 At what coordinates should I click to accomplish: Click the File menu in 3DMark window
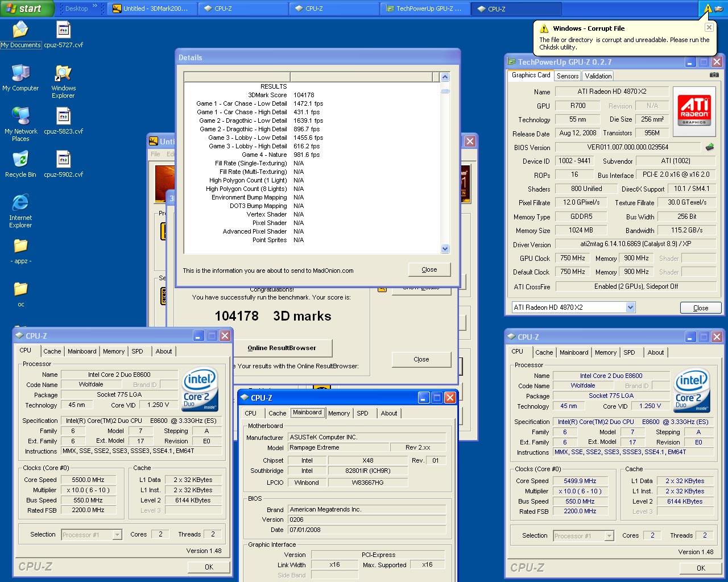click(x=155, y=154)
